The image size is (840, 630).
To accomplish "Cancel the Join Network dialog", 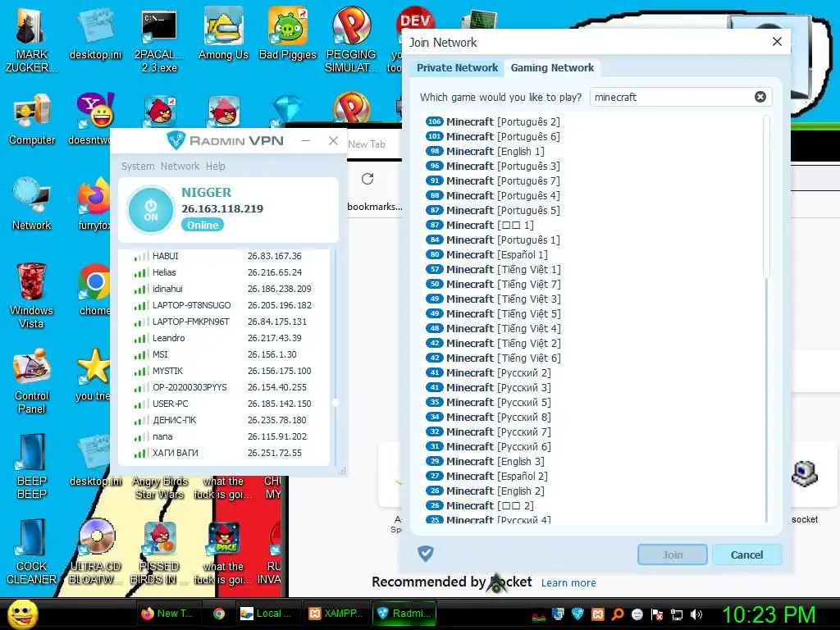I will click(x=746, y=555).
